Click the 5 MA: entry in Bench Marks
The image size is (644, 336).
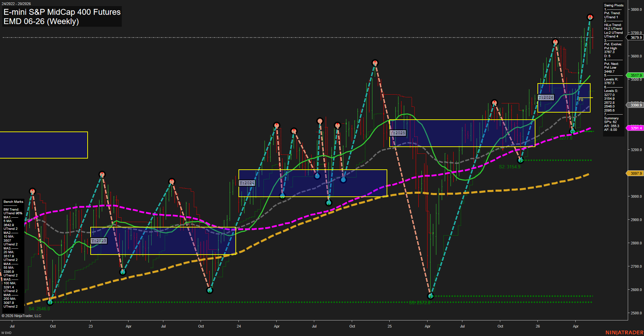point(8,221)
